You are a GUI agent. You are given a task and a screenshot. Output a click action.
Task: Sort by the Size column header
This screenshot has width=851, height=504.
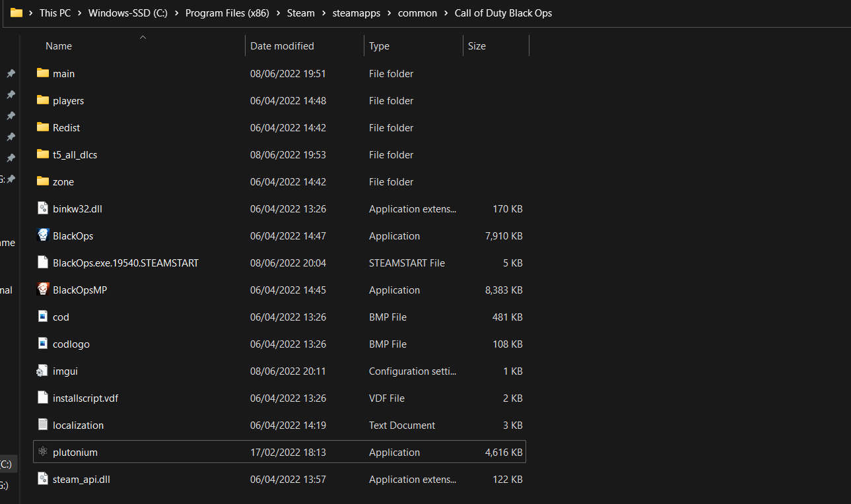[x=477, y=46]
